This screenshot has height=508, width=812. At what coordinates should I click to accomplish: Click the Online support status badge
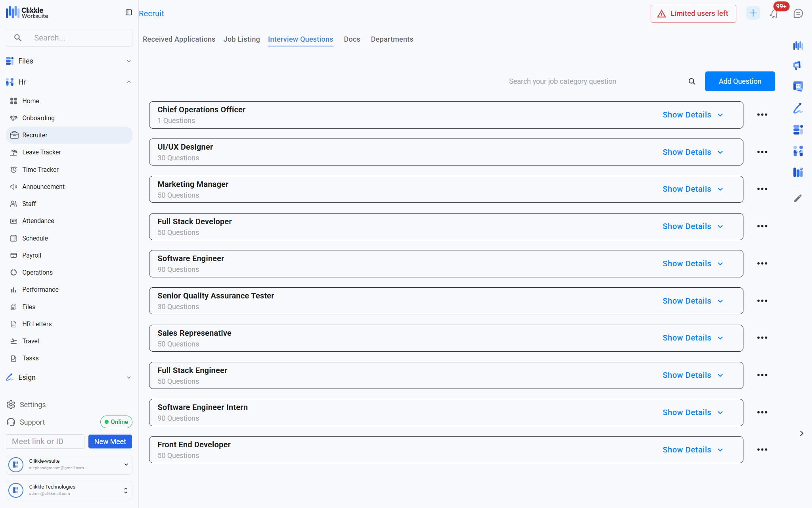point(116,422)
